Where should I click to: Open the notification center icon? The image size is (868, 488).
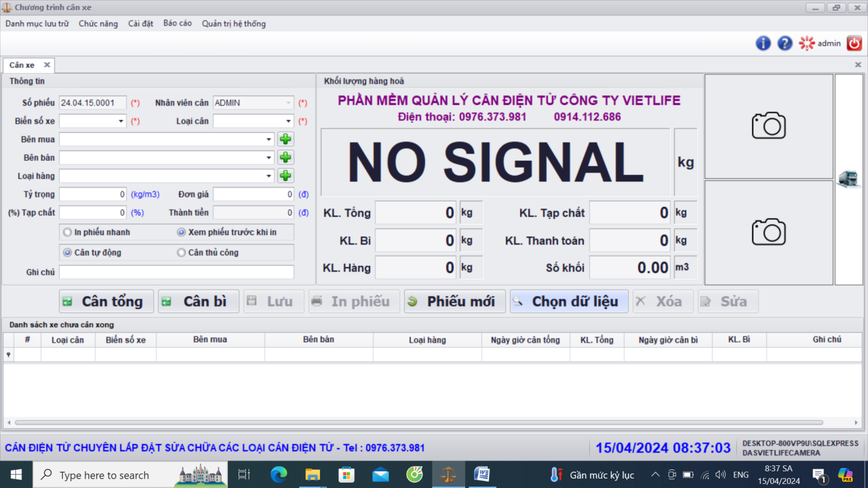819,475
